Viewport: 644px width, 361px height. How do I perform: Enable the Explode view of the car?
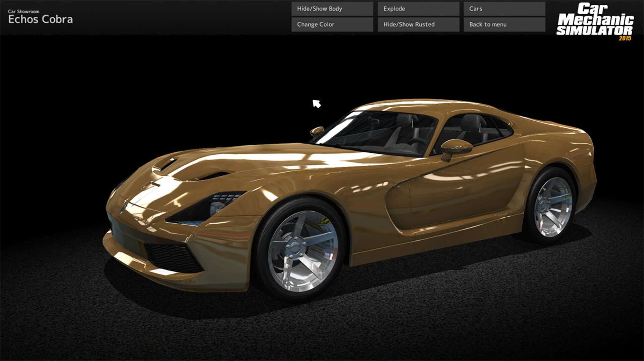tap(418, 9)
